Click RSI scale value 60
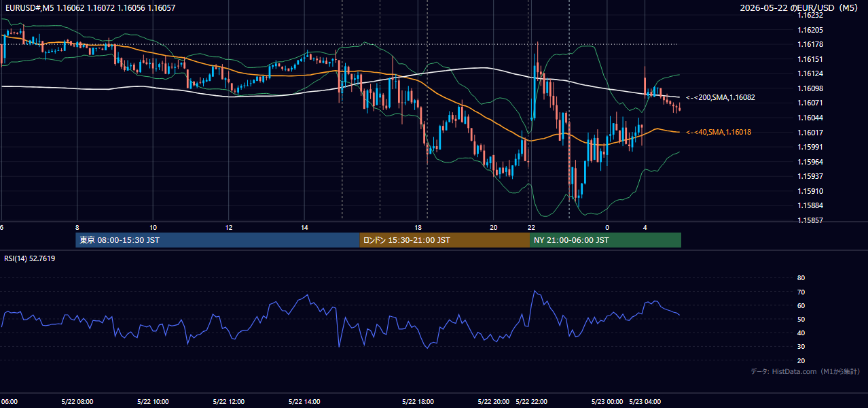 801,305
